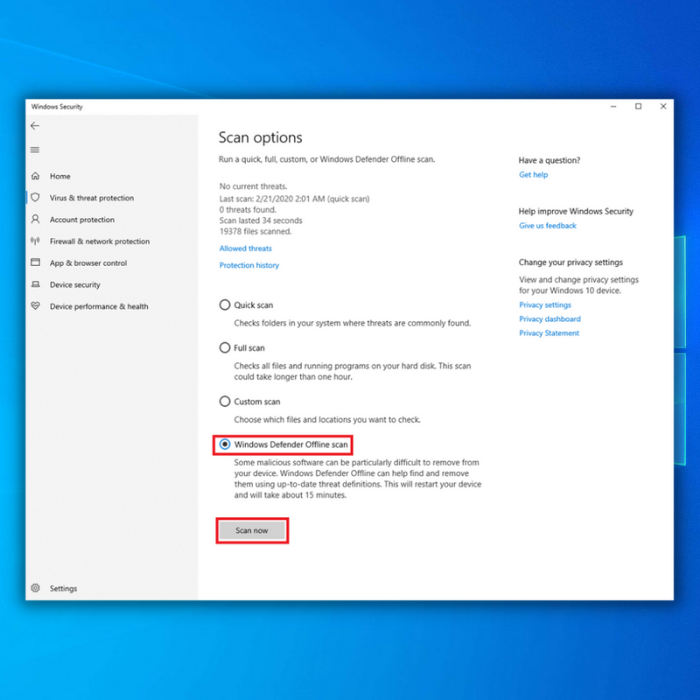The width and height of the screenshot is (700, 700).
Task: Select the Quick scan radio button
Action: [225, 305]
